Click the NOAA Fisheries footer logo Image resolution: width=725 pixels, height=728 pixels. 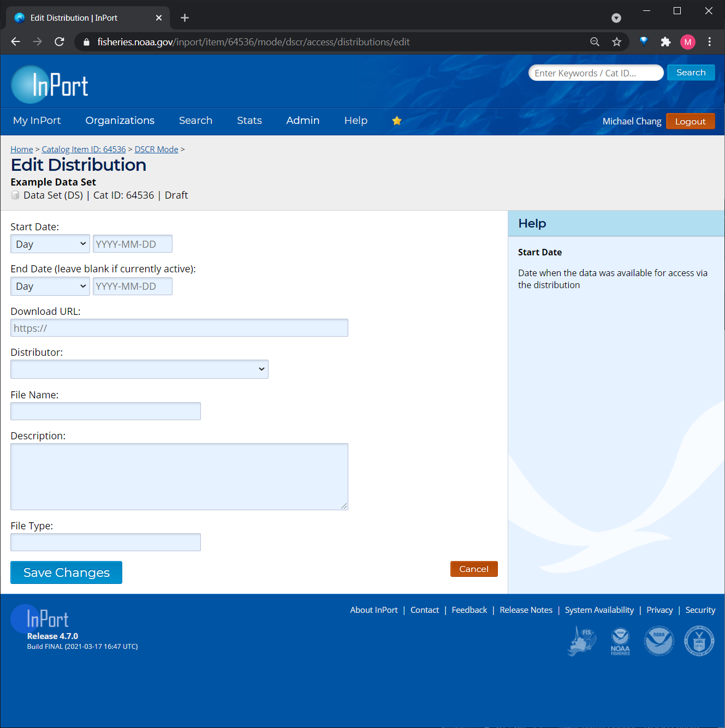620,641
